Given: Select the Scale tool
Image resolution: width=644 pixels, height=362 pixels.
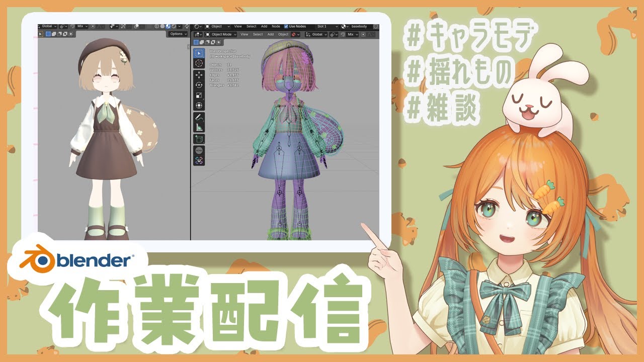Looking at the screenshot, I should [x=199, y=95].
